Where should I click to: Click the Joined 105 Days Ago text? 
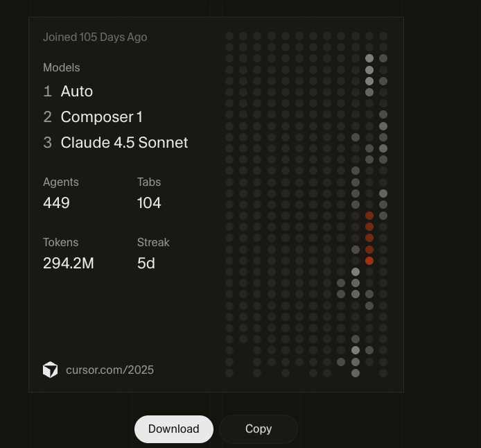coord(95,37)
